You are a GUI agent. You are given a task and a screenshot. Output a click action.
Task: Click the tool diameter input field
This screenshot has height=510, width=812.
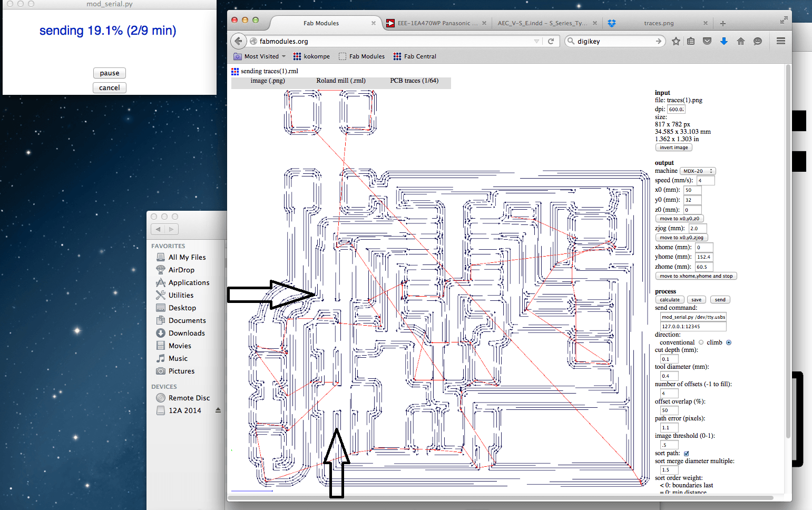point(669,376)
